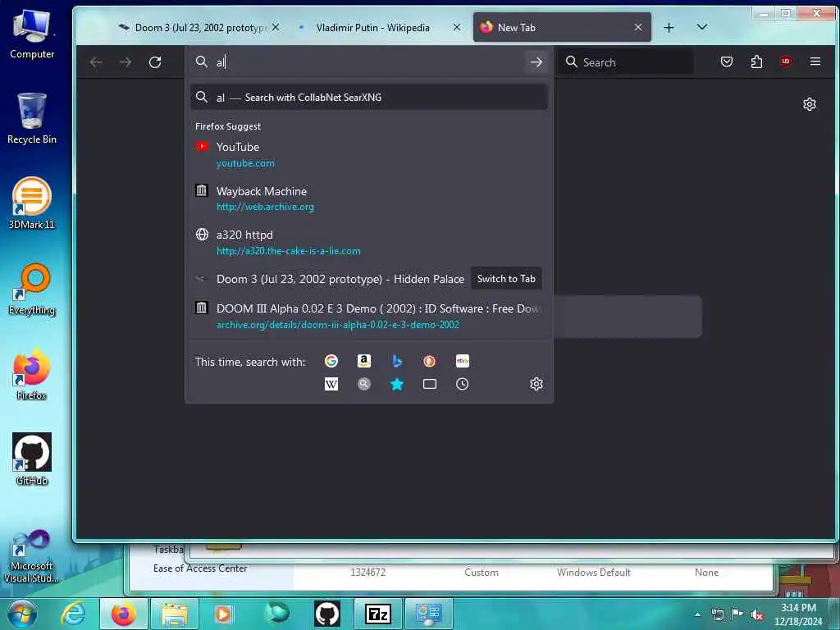Click the muted volume tray icon

(757, 615)
